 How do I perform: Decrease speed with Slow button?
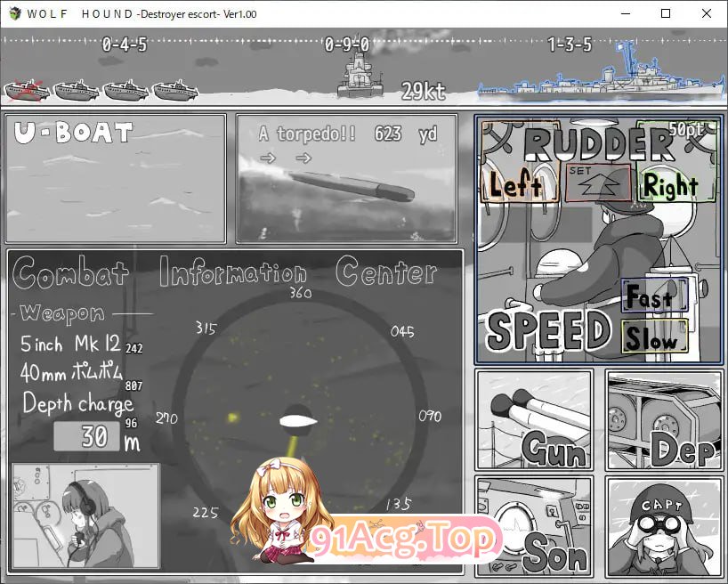coord(654,337)
